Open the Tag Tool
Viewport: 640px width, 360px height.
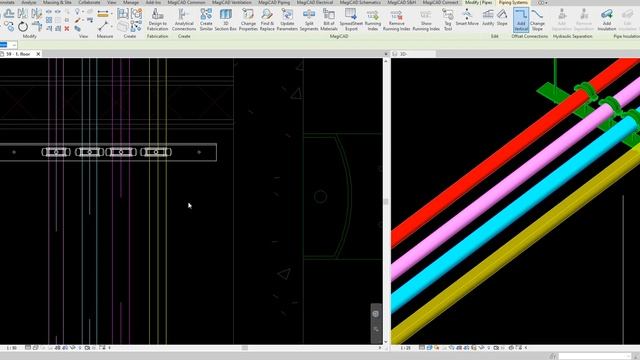click(x=448, y=20)
